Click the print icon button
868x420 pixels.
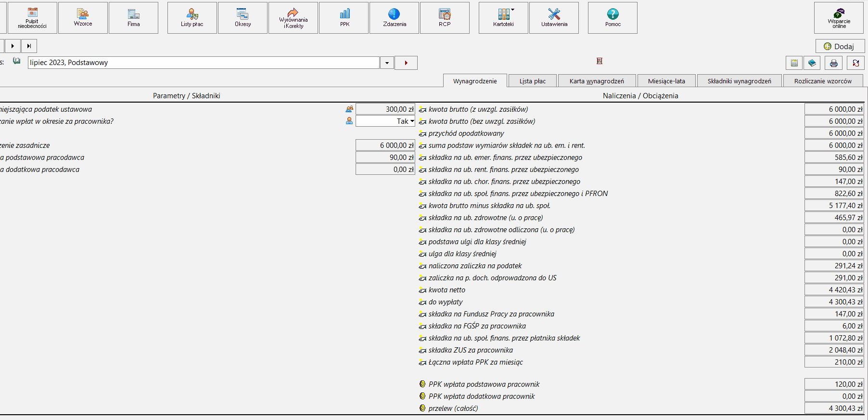(x=834, y=63)
